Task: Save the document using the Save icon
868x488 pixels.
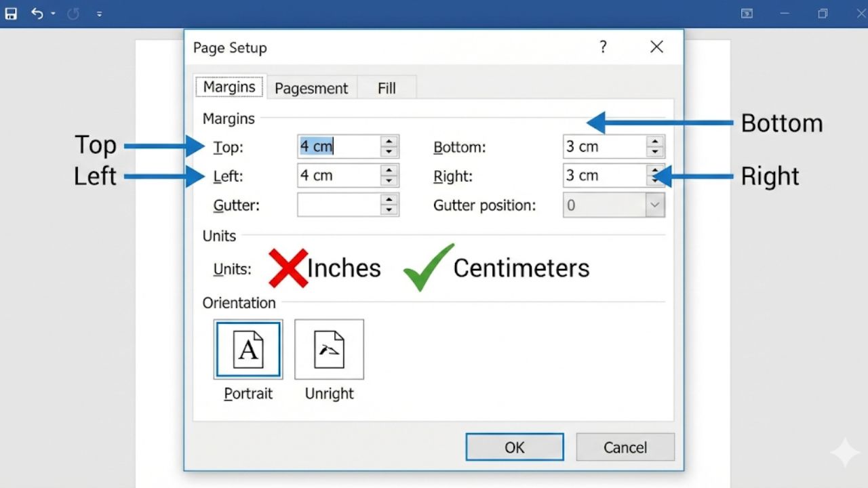Action: point(10,13)
